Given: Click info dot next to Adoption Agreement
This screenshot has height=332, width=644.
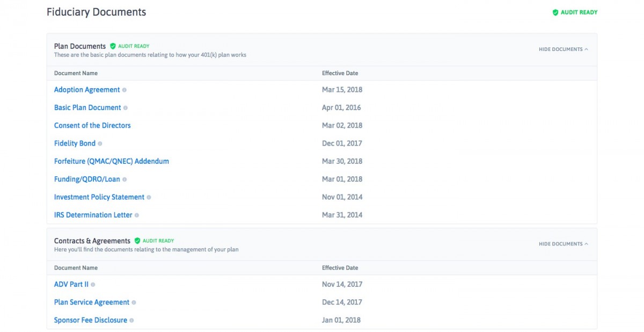Looking at the screenshot, I should tap(125, 90).
